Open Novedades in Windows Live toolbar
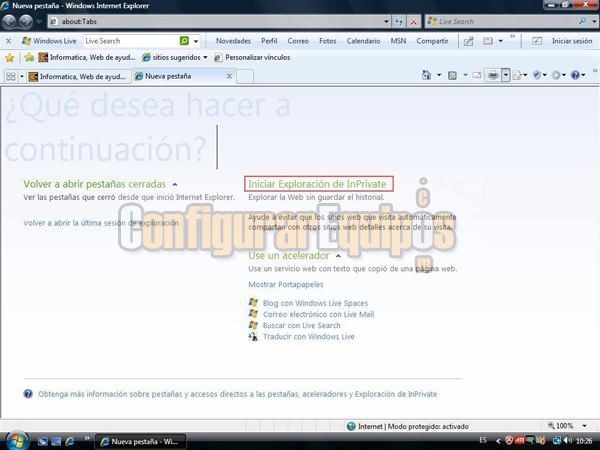600x450 pixels. 233,41
